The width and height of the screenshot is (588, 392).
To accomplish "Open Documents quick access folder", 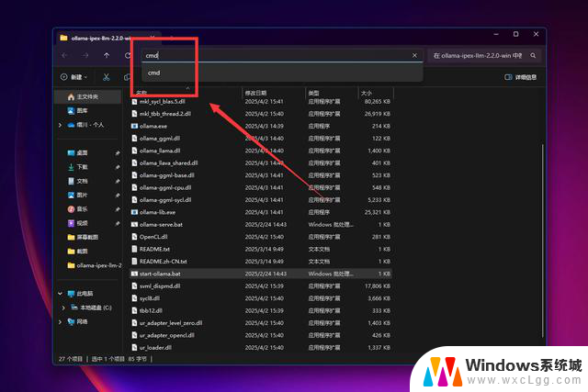I will click(x=82, y=181).
